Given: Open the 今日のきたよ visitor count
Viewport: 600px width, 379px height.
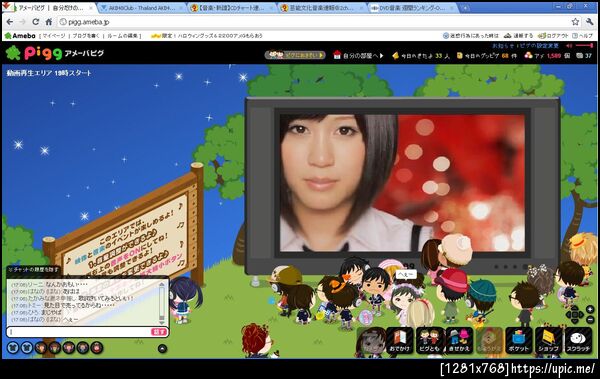Looking at the screenshot, I should (x=421, y=56).
